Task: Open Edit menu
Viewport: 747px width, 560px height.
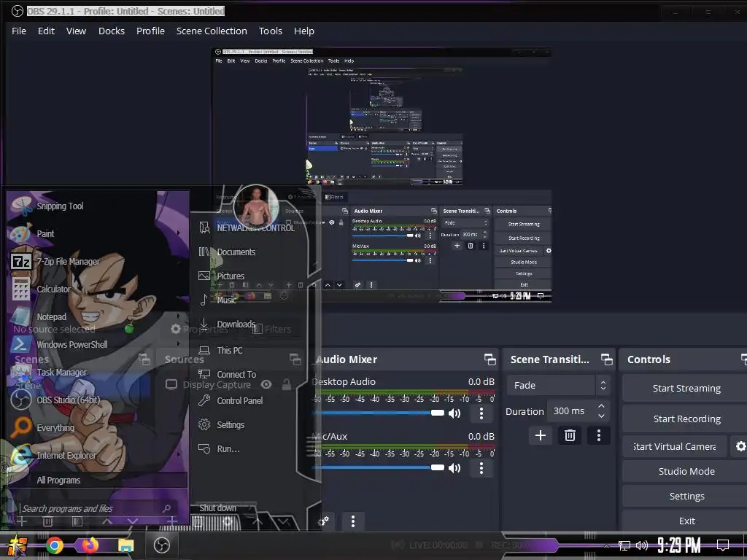Action: tap(46, 31)
